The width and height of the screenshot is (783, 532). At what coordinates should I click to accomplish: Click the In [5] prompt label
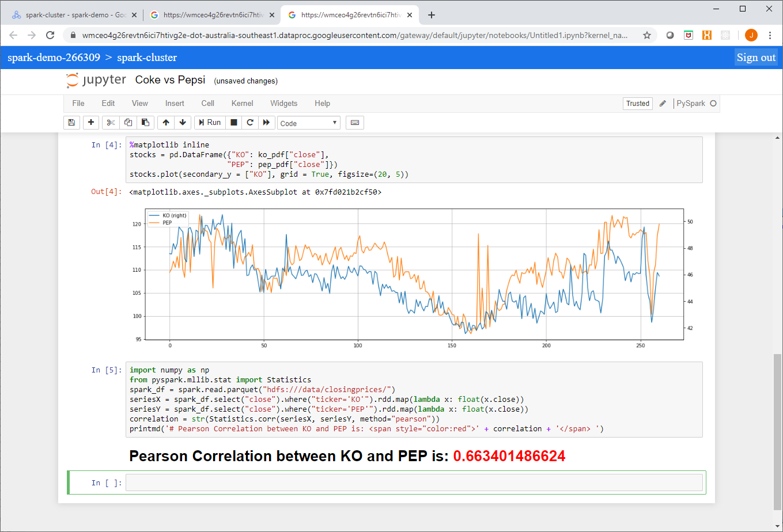click(x=106, y=370)
